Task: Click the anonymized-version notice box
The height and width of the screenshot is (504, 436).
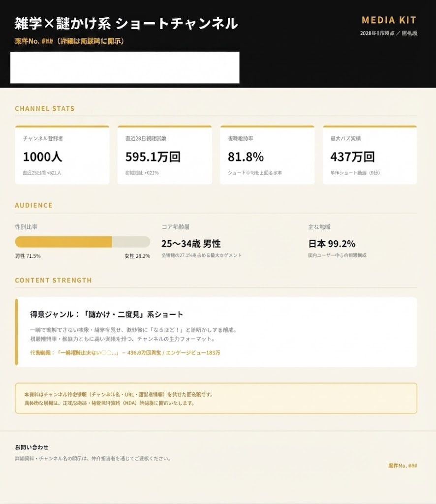Action: click(216, 398)
